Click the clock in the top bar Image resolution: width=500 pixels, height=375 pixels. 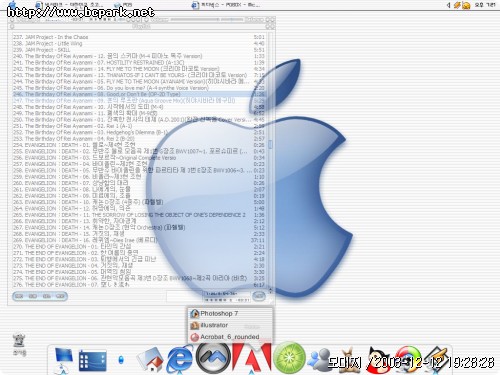[485, 5]
